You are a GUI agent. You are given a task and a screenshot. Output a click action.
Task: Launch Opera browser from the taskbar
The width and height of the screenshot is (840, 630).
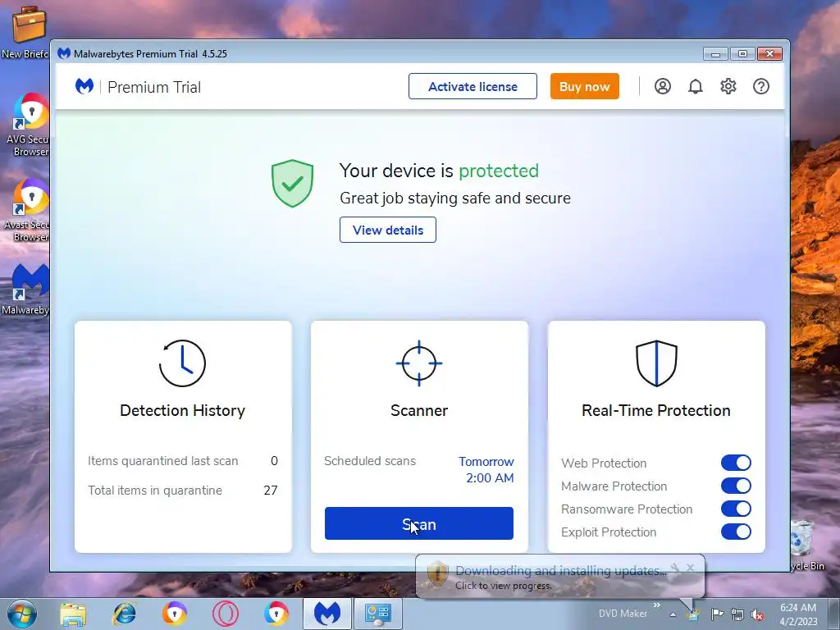[226, 614]
